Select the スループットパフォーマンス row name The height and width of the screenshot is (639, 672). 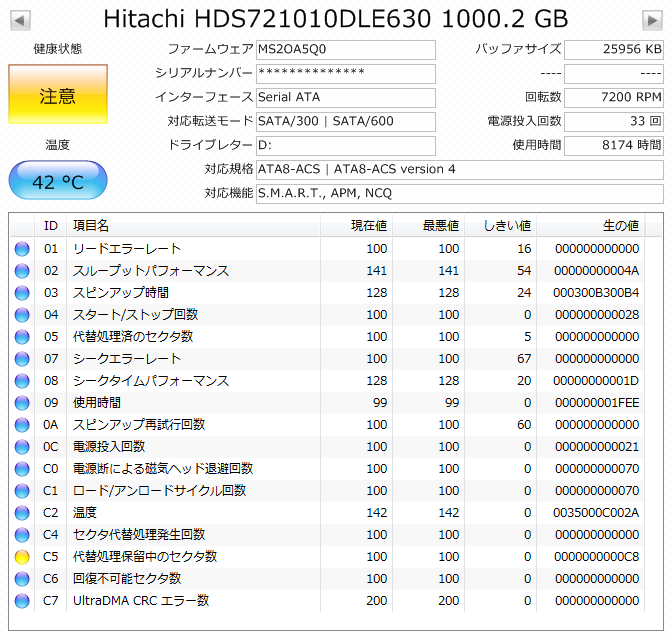coord(151,271)
